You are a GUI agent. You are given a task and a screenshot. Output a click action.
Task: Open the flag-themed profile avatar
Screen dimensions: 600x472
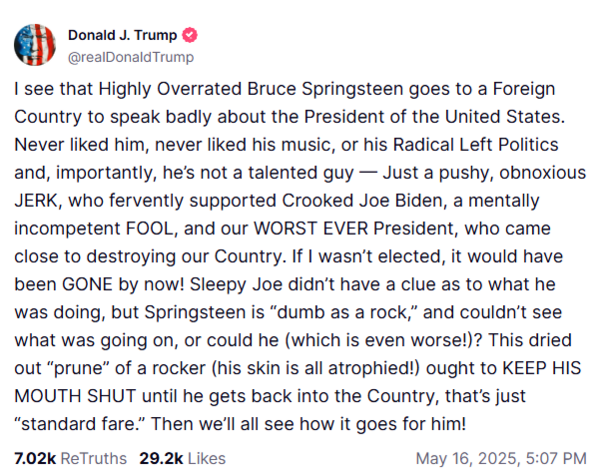(35, 45)
